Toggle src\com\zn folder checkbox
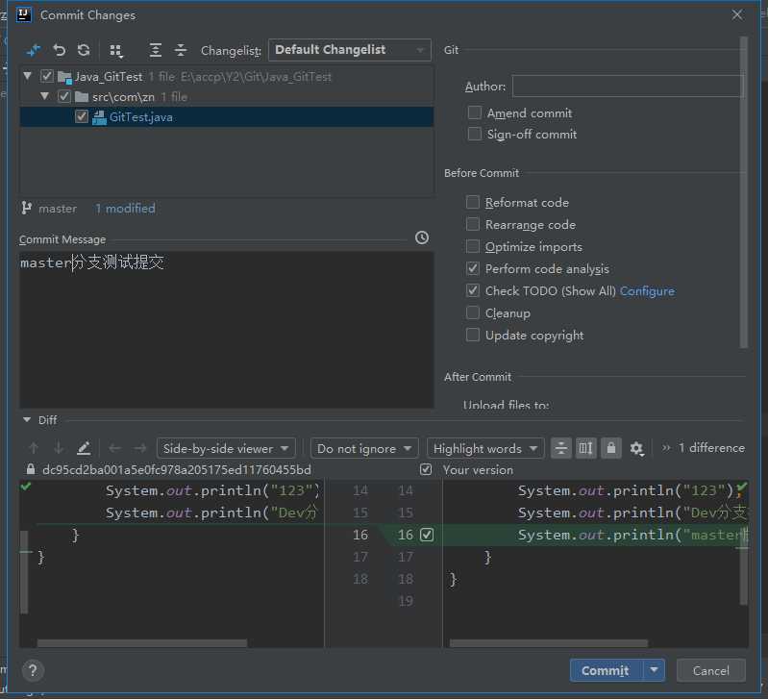 tap(64, 96)
